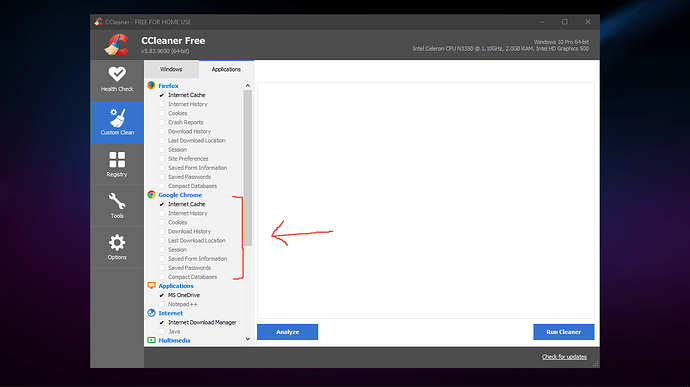
Task: Check the Notepad++ checkbox
Action: [x=161, y=304]
